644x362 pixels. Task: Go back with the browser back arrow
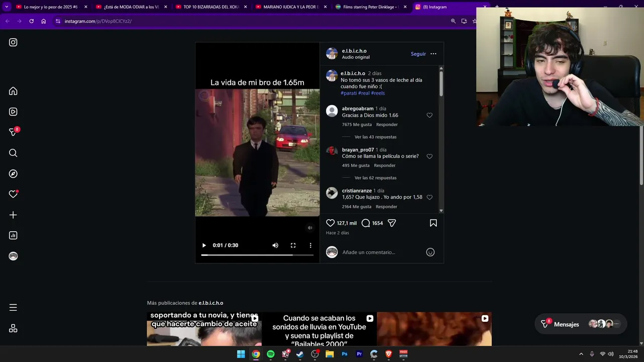(7, 21)
